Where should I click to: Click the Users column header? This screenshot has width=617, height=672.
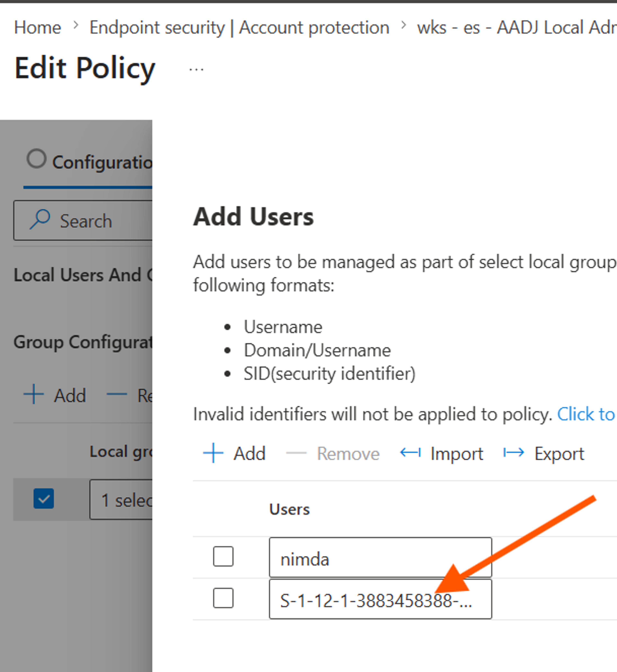pos(290,509)
